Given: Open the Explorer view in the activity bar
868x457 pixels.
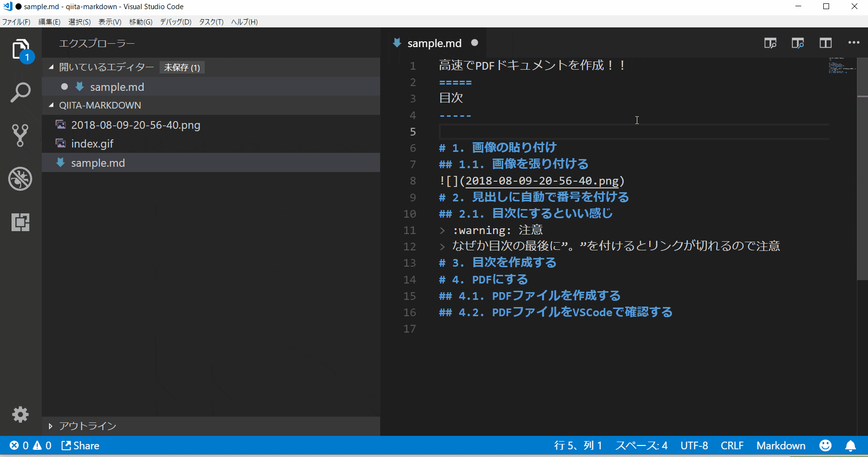Looking at the screenshot, I should click(x=21, y=49).
